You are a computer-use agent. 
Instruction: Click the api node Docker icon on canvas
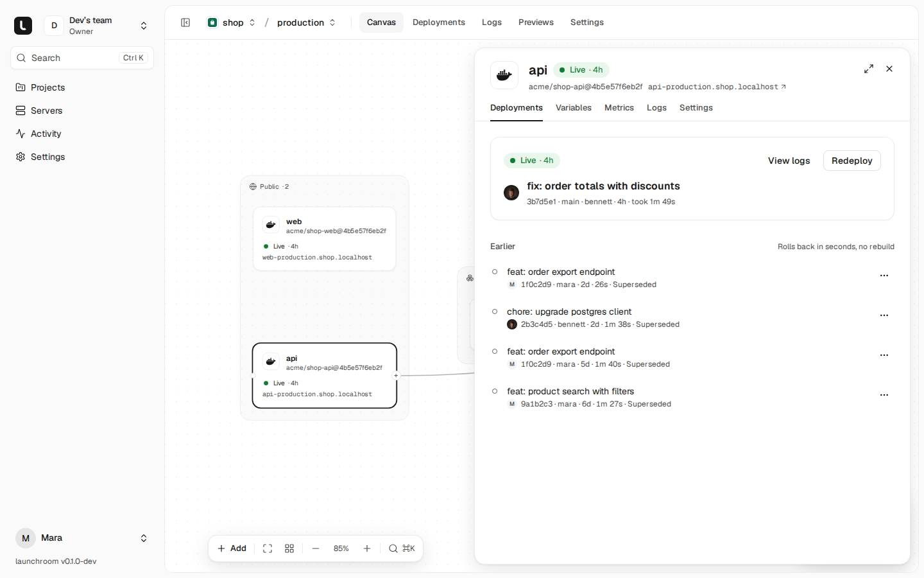[x=271, y=362]
